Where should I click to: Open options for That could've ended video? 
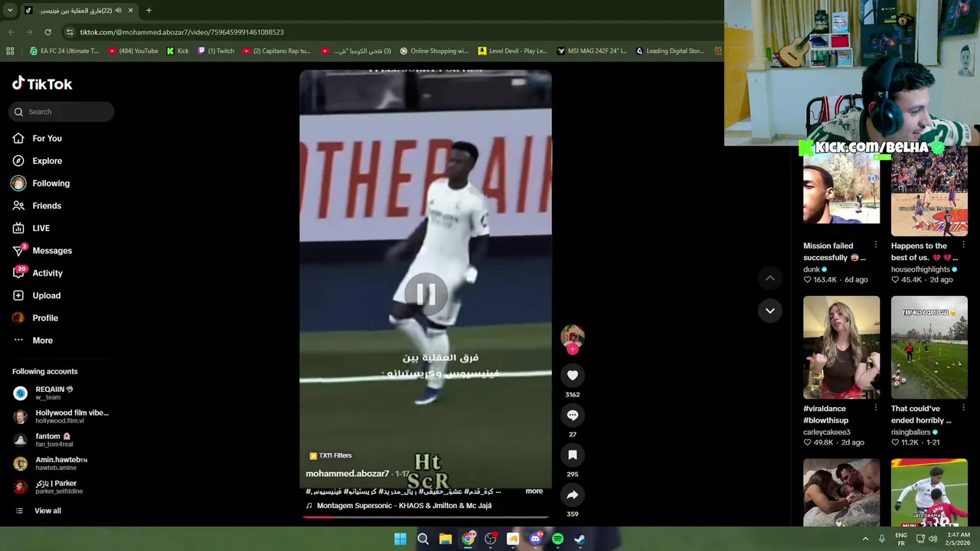[963, 409]
